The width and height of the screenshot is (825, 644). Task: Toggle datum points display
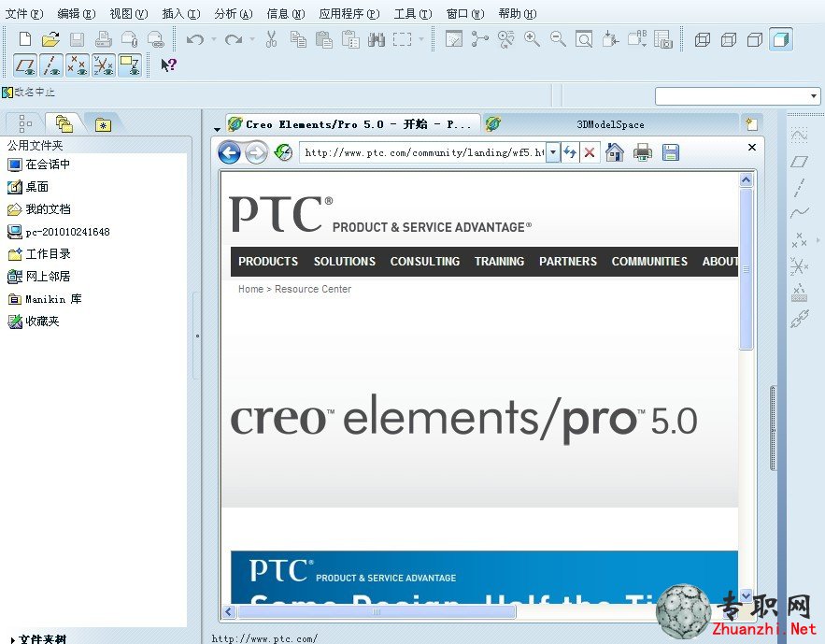coord(78,65)
